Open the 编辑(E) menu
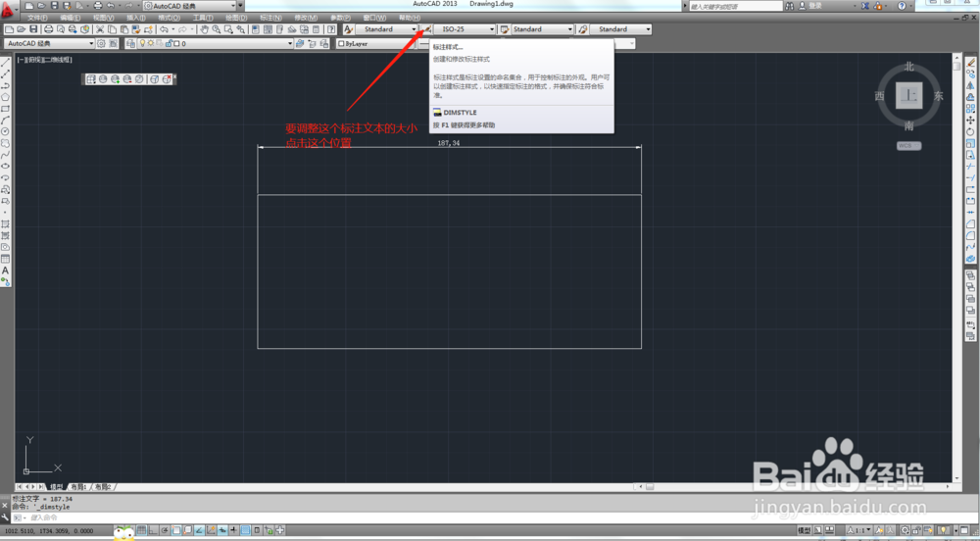The height and width of the screenshot is (541, 980). [70, 18]
